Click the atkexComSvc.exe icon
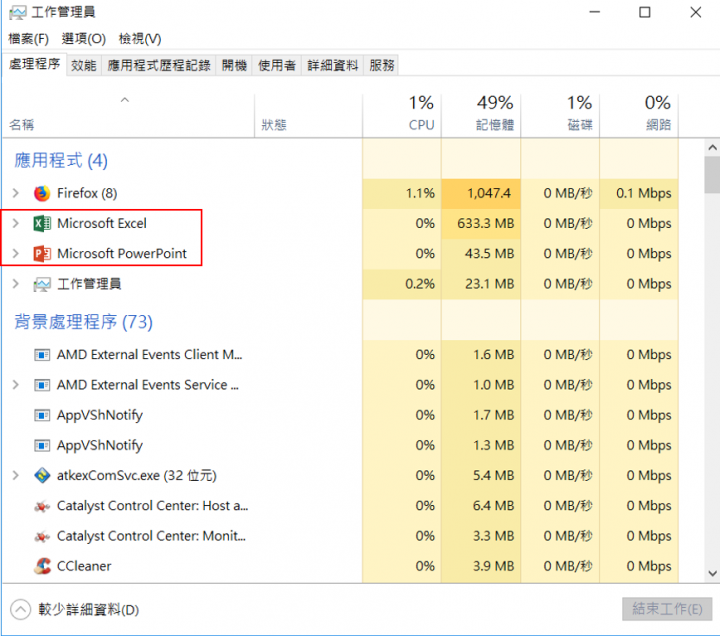Viewport: 720px width, 636px height. pos(42,476)
